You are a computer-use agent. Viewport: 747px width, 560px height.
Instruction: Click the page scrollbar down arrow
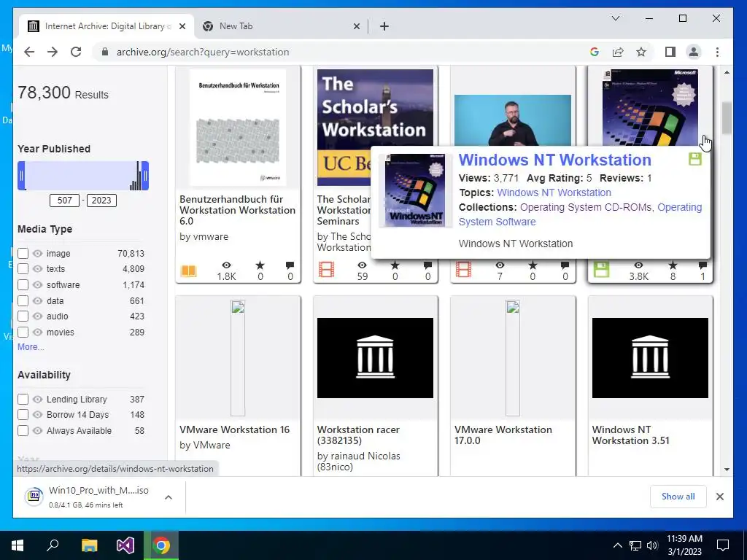coord(727,470)
